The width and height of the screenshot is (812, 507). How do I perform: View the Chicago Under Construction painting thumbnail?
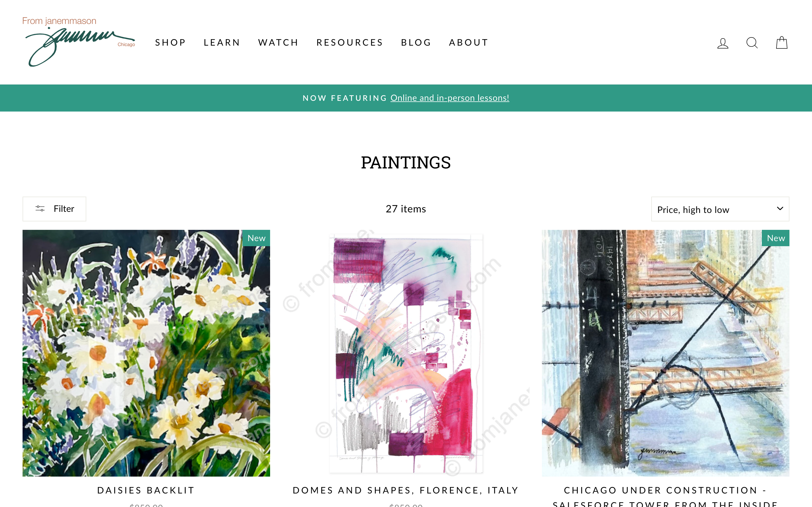pos(665,353)
